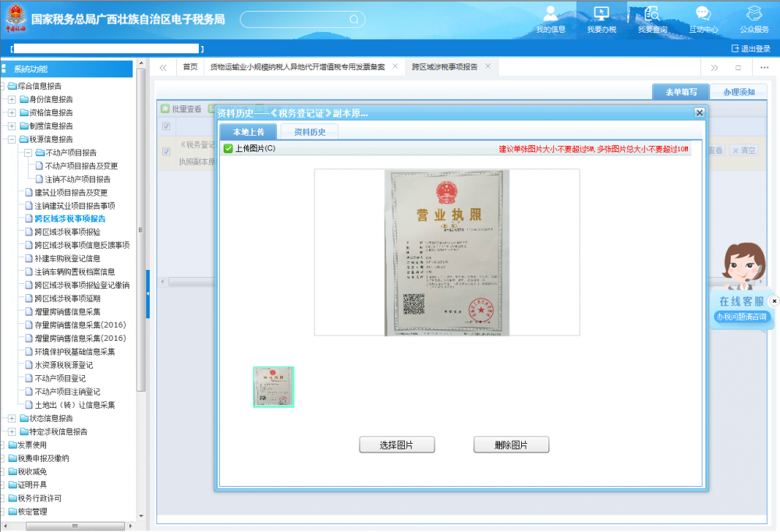
Task: Toggle the header select-all checkbox
Action: [x=166, y=126]
